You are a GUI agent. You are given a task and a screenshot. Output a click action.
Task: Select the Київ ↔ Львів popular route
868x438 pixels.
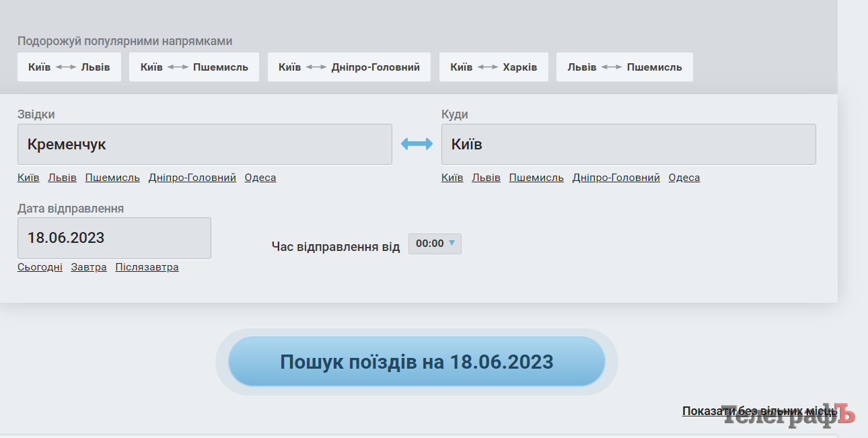tap(69, 67)
